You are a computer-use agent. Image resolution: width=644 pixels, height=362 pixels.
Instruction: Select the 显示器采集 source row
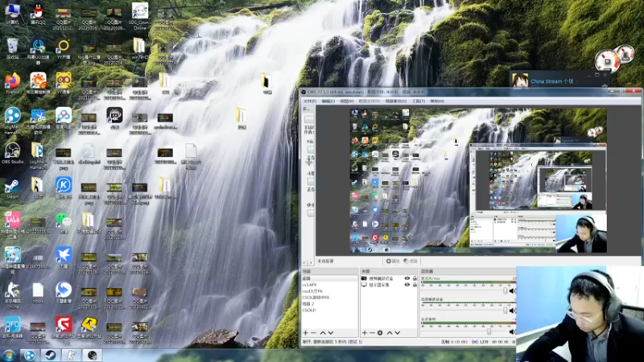(x=389, y=285)
